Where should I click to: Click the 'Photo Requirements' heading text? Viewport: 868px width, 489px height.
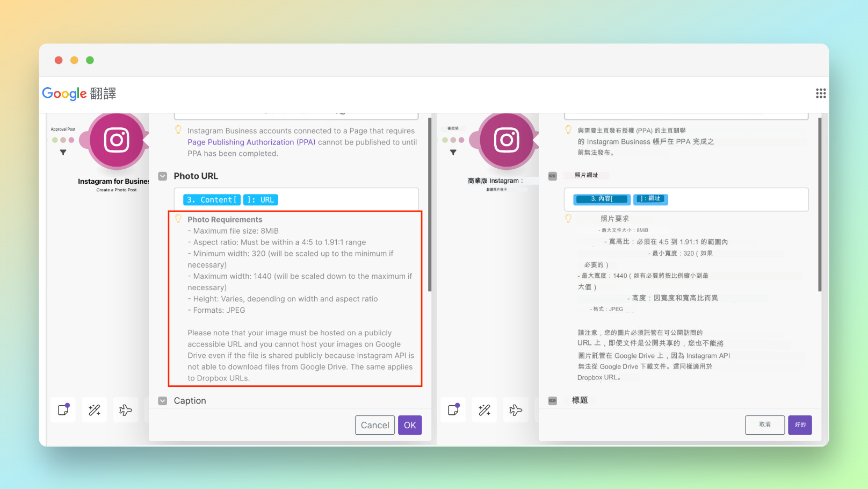pos(225,220)
